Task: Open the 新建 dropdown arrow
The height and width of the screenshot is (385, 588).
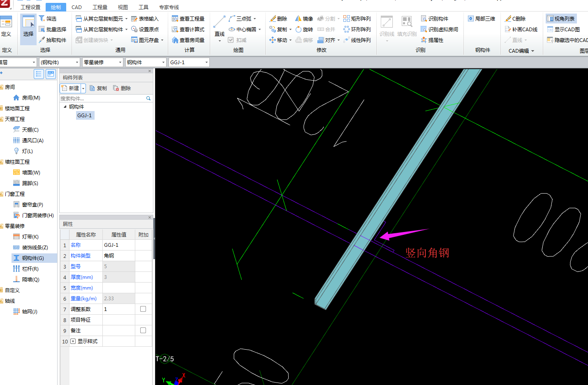Action: tap(83, 88)
